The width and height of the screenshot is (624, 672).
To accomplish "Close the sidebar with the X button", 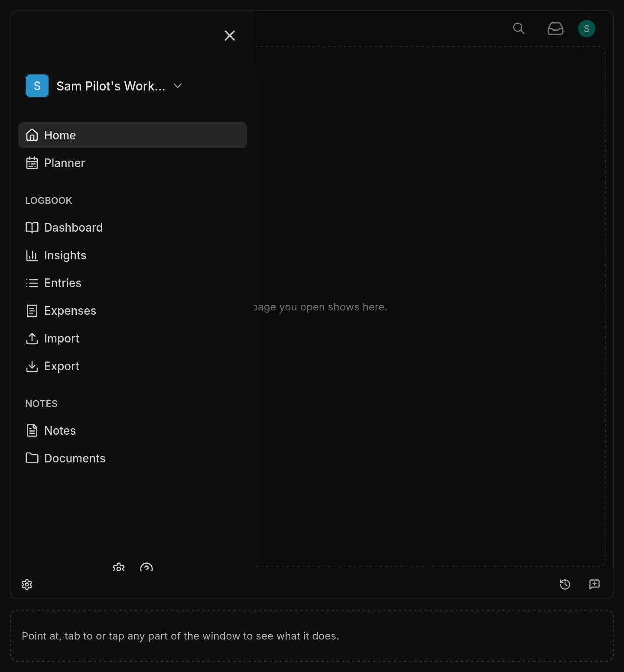I will coord(230,36).
